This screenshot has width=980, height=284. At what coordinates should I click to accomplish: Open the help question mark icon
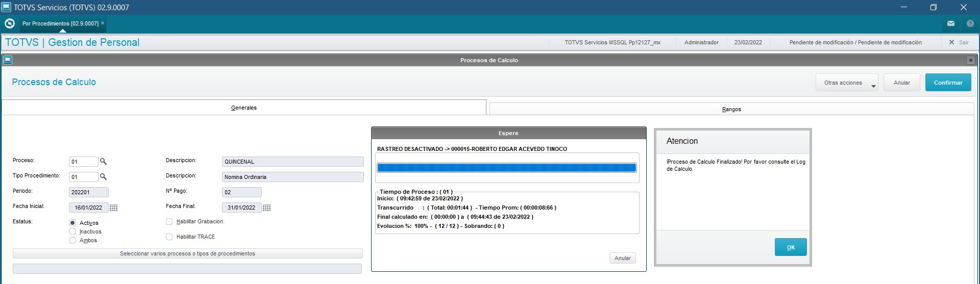coord(970,23)
